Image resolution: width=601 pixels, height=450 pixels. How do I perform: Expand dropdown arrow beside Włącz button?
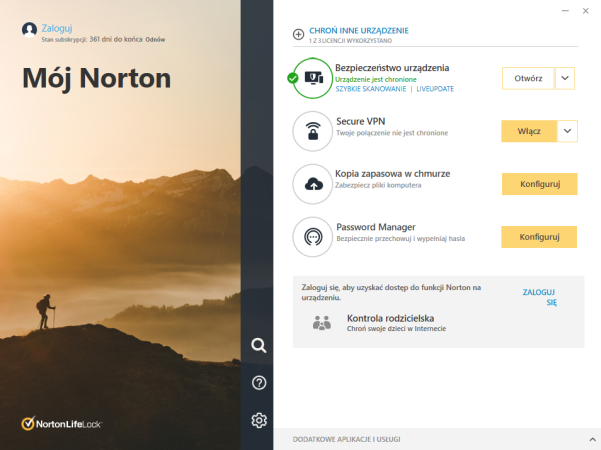point(568,131)
